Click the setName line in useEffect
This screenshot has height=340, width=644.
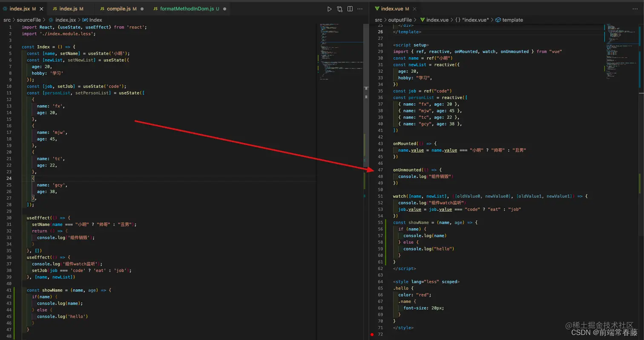[x=84, y=224]
